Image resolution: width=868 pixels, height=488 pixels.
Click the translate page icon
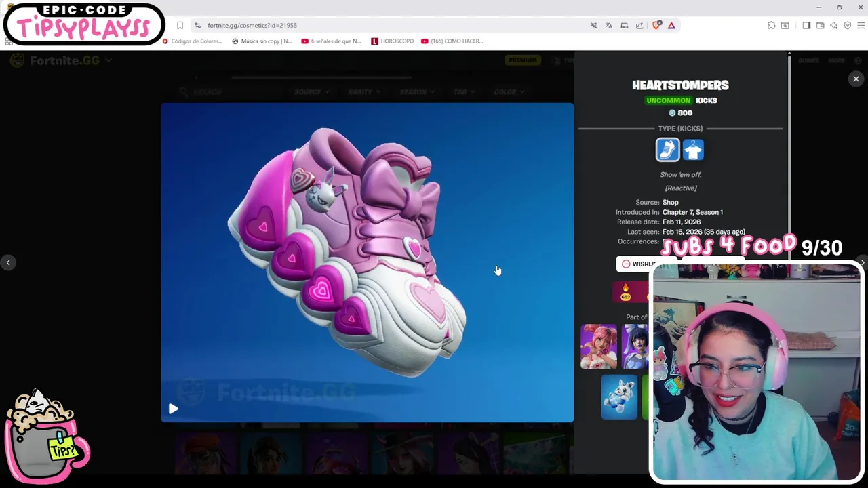609,25
